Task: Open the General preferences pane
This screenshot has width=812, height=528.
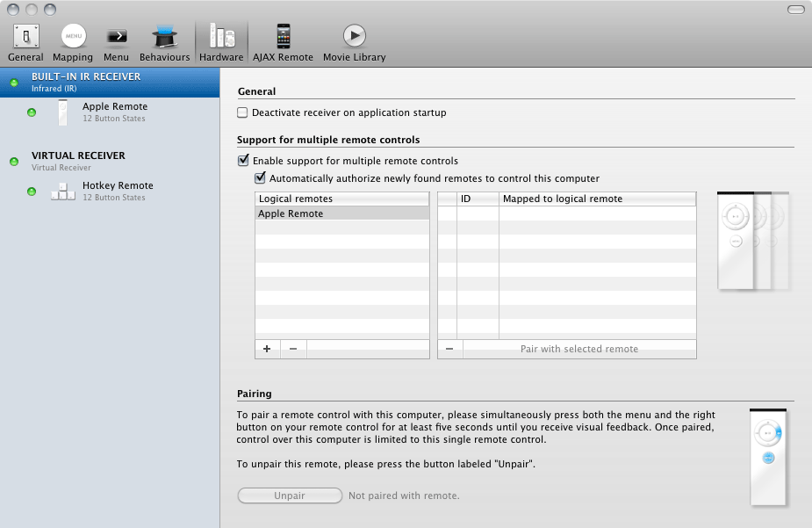Action: pos(25,42)
